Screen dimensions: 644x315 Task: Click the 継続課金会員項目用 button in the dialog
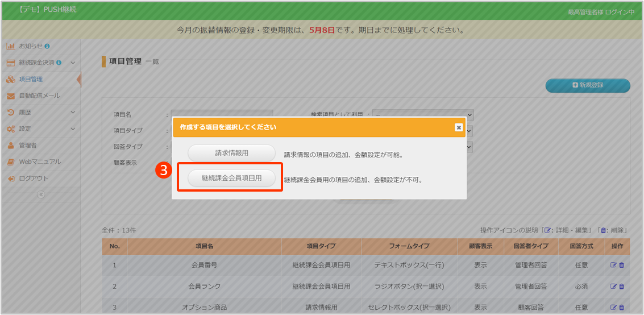tap(231, 178)
